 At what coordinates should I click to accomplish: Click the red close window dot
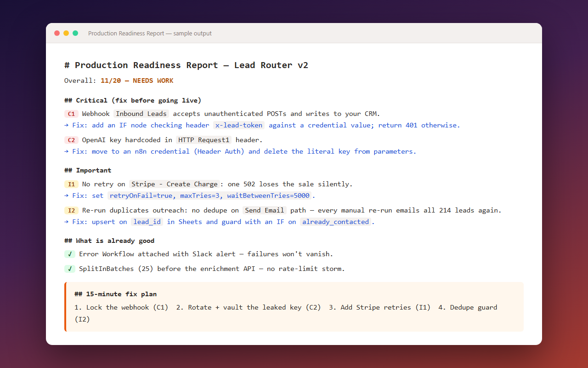(x=57, y=33)
